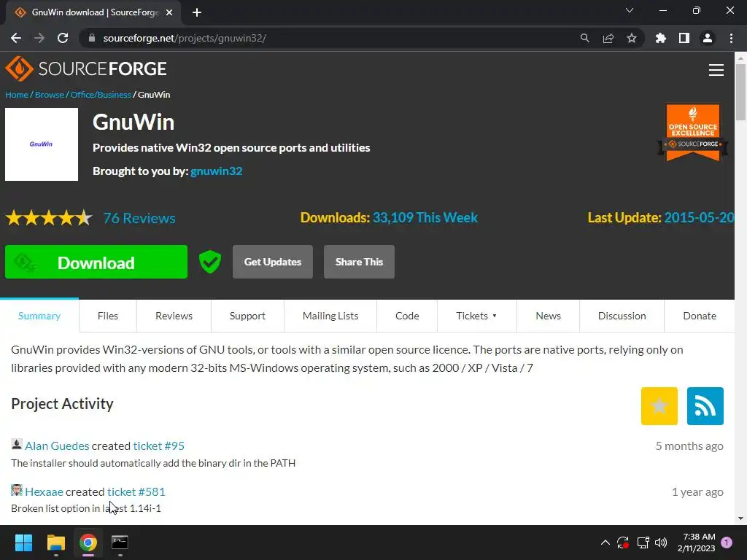Open the notification badge in the tray
The width and height of the screenshot is (747, 560).
(x=727, y=542)
